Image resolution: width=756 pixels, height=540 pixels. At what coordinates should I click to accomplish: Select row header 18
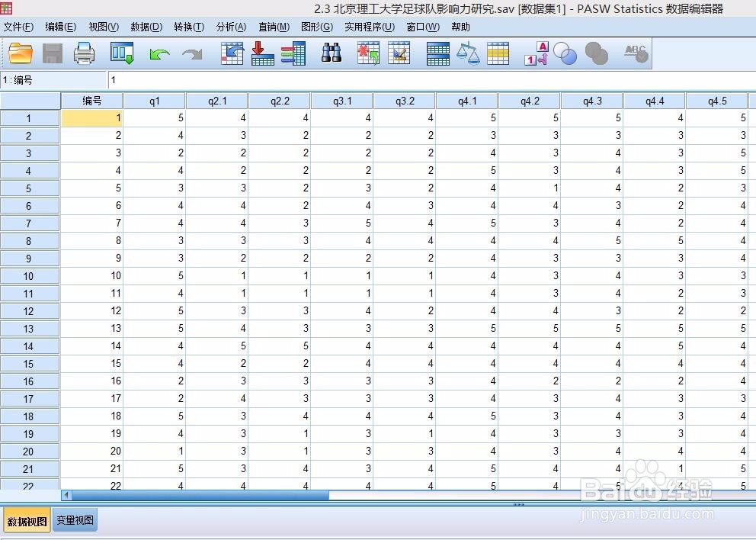30,416
